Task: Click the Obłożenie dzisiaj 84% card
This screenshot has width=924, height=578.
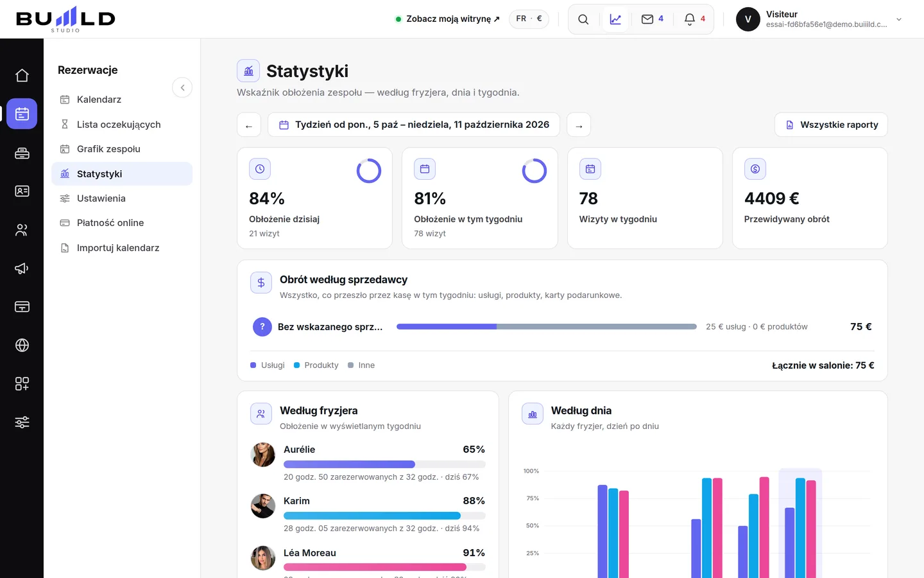Action: 315,198
